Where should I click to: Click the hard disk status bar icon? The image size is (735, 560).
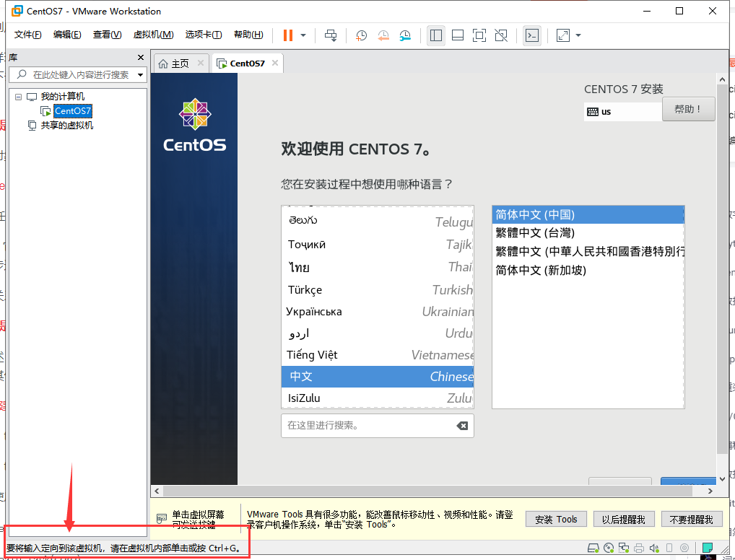pos(593,548)
